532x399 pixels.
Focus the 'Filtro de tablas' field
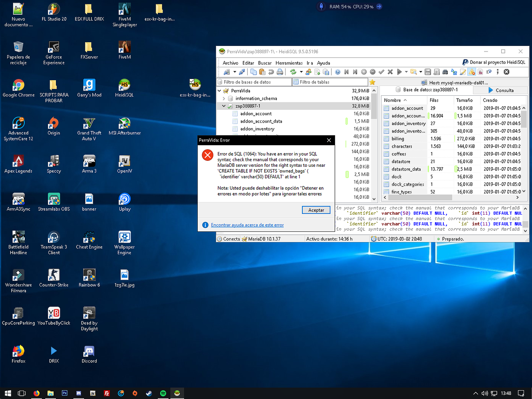pyautogui.click(x=330, y=82)
